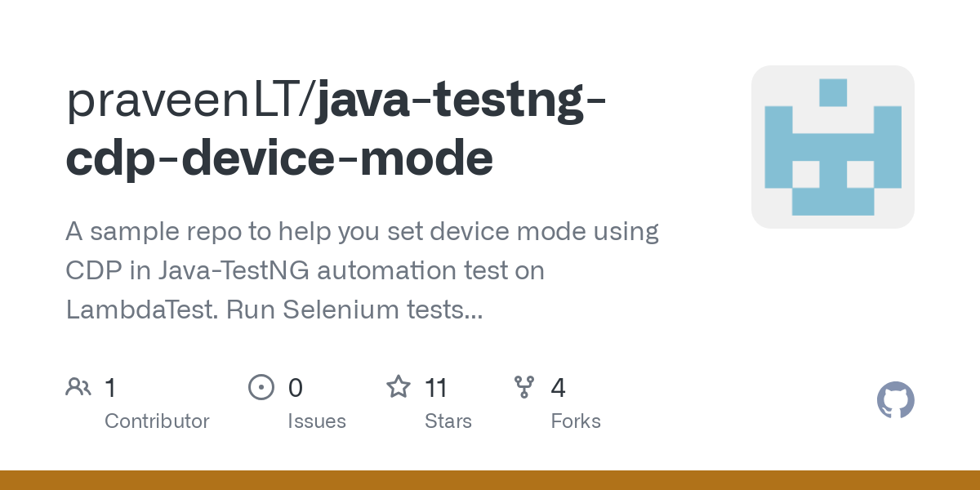Open the blue pixel identicon avatar

[832, 147]
